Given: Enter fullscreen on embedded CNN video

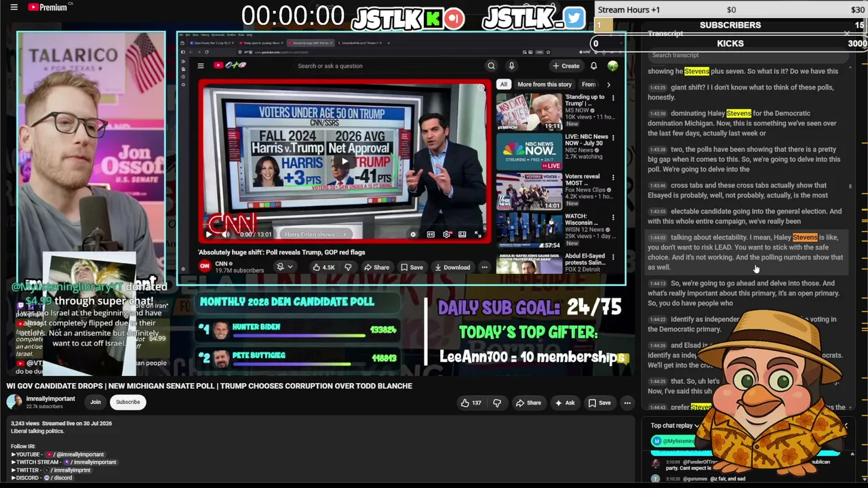Looking at the screenshot, I should [478, 235].
